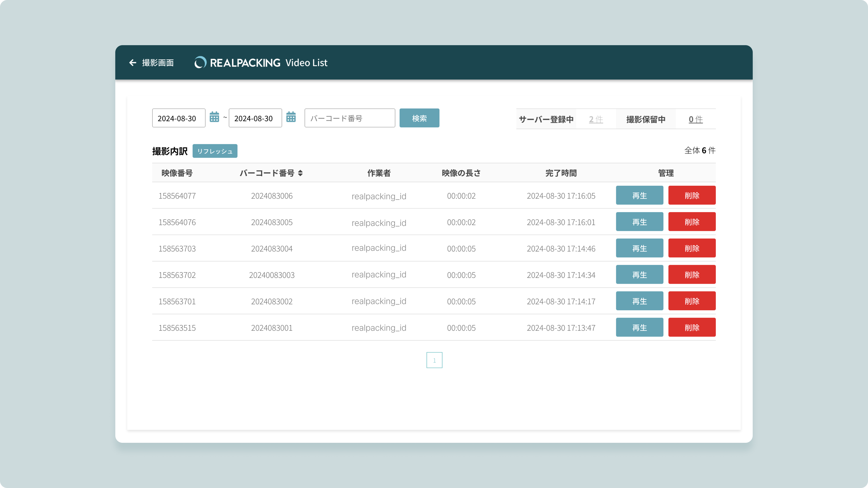This screenshot has width=868, height=488.
Task: Focus the バーコード番号 search box
Action: coord(349,118)
